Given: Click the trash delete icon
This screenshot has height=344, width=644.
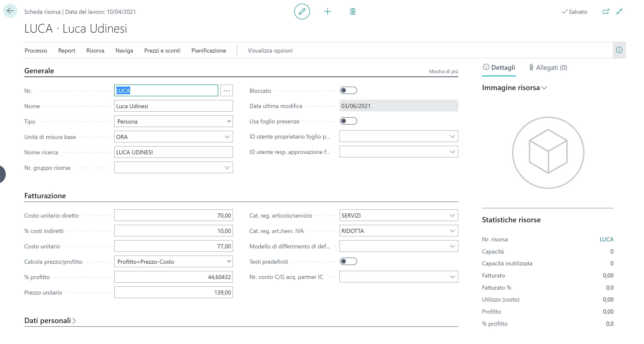Looking at the screenshot, I should [x=352, y=11].
